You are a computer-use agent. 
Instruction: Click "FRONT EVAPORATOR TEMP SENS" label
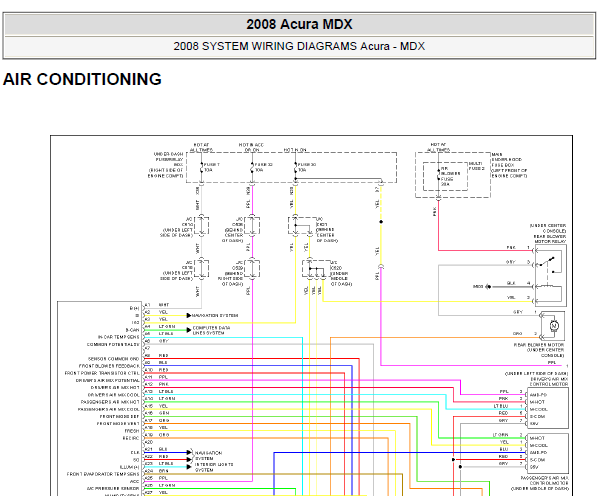(x=103, y=474)
